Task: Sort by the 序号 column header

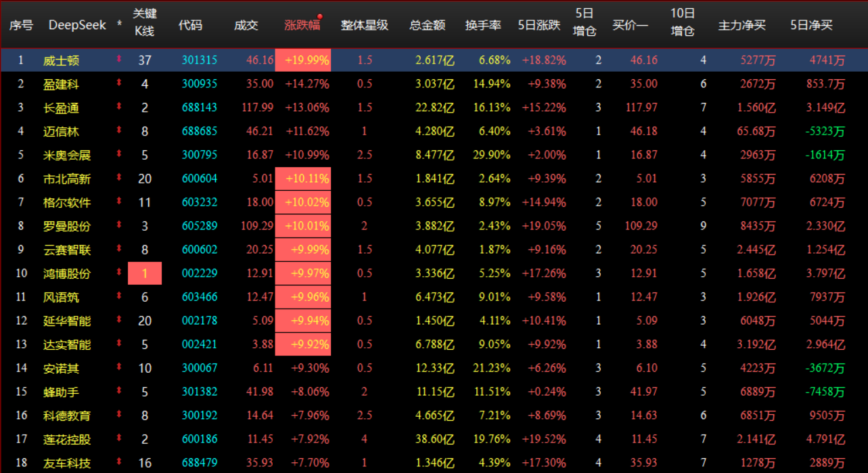Action: (21, 25)
